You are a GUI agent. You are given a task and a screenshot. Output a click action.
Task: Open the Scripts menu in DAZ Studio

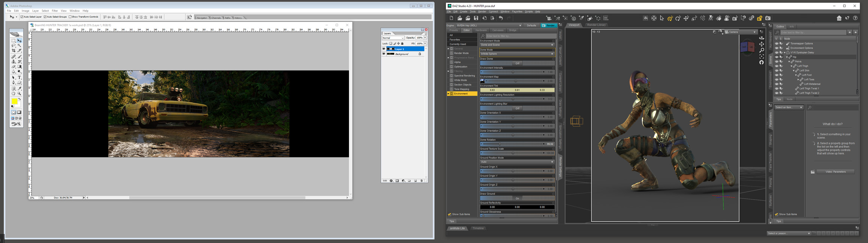click(528, 12)
